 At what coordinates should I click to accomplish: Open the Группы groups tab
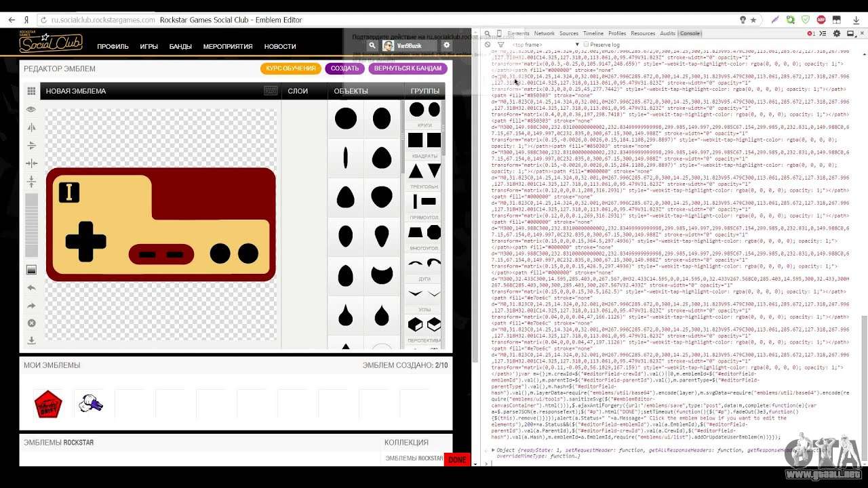pos(425,91)
